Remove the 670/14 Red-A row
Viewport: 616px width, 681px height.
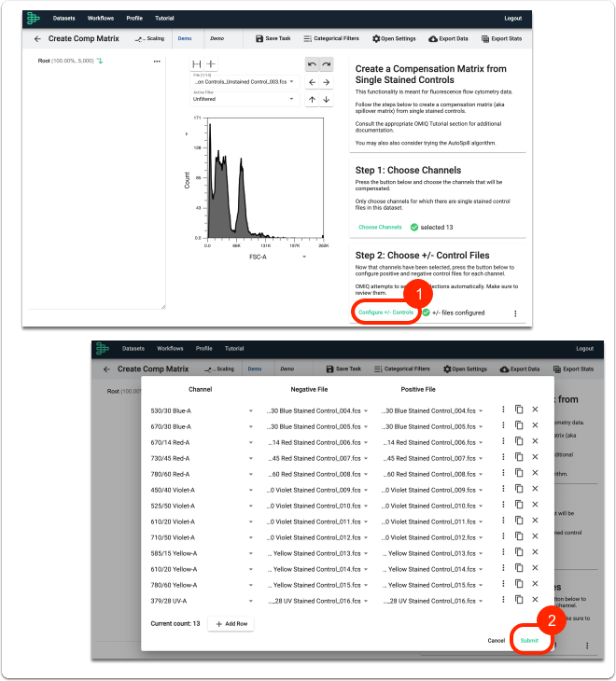pyautogui.click(x=535, y=441)
